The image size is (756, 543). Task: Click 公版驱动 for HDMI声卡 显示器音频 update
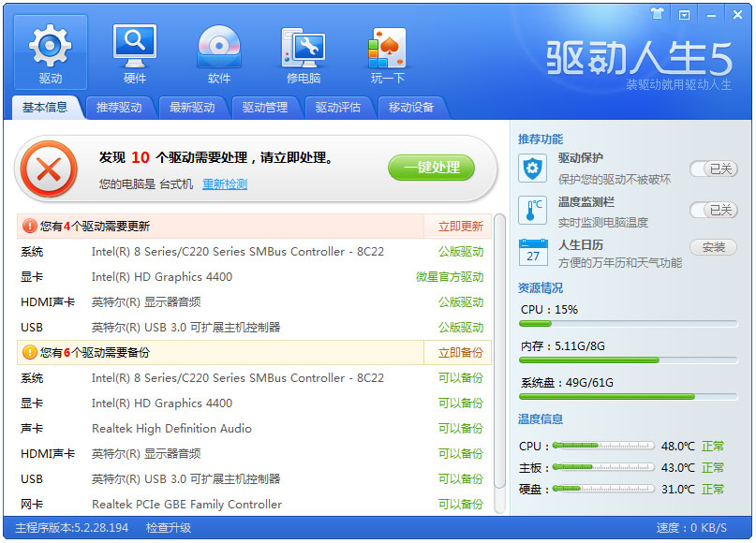tap(461, 302)
